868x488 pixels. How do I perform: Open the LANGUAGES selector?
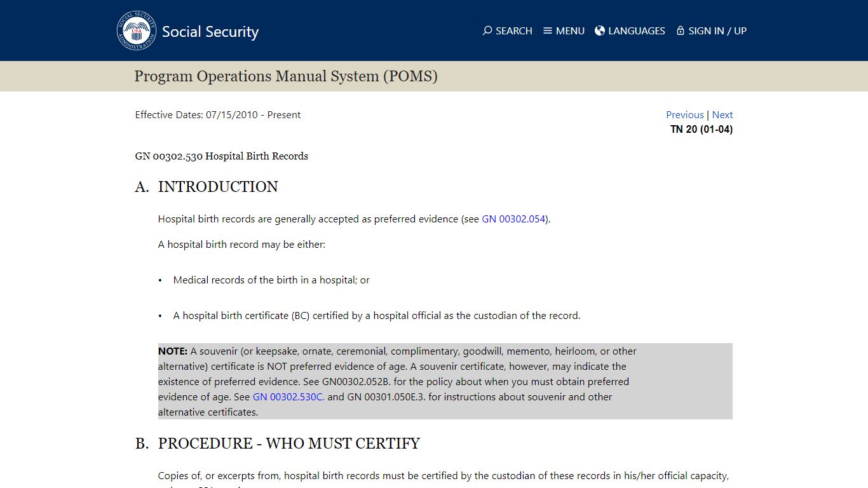pos(630,30)
